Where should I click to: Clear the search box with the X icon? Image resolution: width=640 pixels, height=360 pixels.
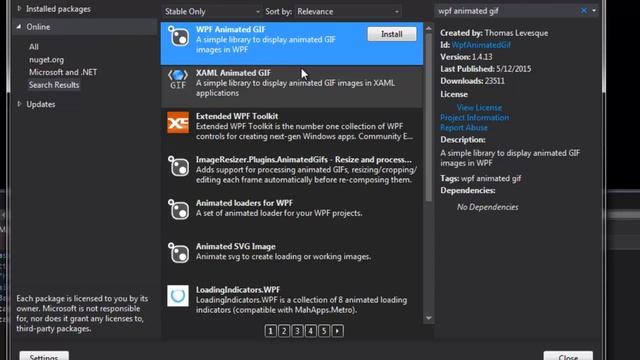tap(584, 11)
